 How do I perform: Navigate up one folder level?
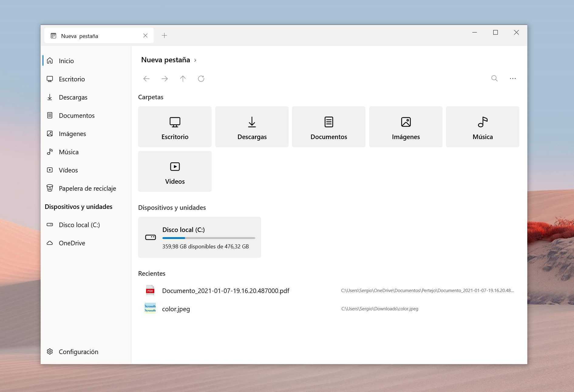(x=183, y=79)
